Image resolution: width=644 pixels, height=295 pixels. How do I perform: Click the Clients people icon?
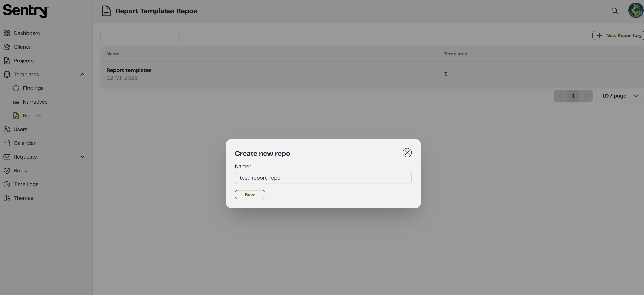coord(7,47)
